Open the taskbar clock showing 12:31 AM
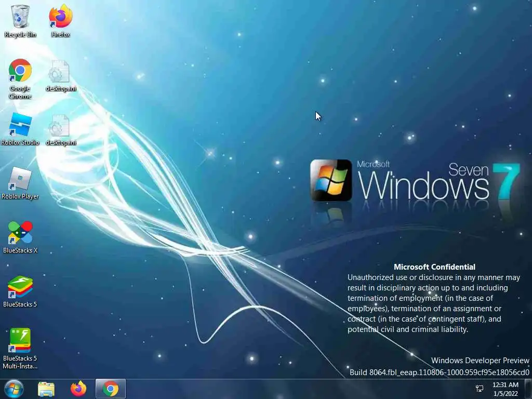The height and width of the screenshot is (399, 532). (x=505, y=389)
